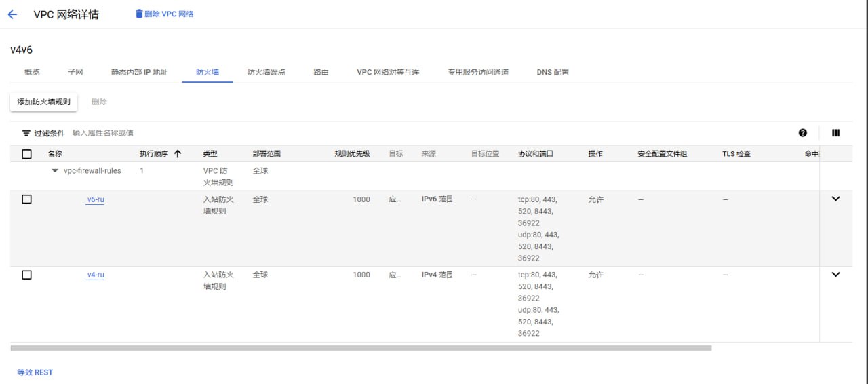Open the 静态内部 IP 地址 tab

click(140, 72)
